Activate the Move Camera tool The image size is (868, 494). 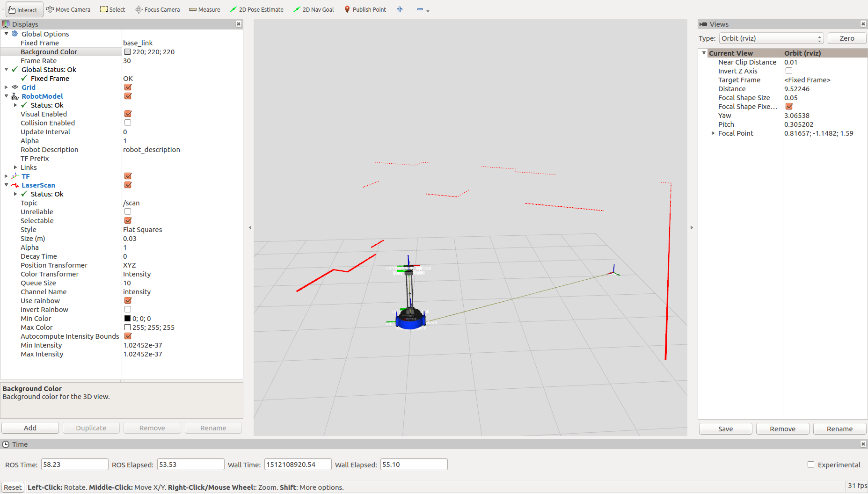[x=68, y=9]
